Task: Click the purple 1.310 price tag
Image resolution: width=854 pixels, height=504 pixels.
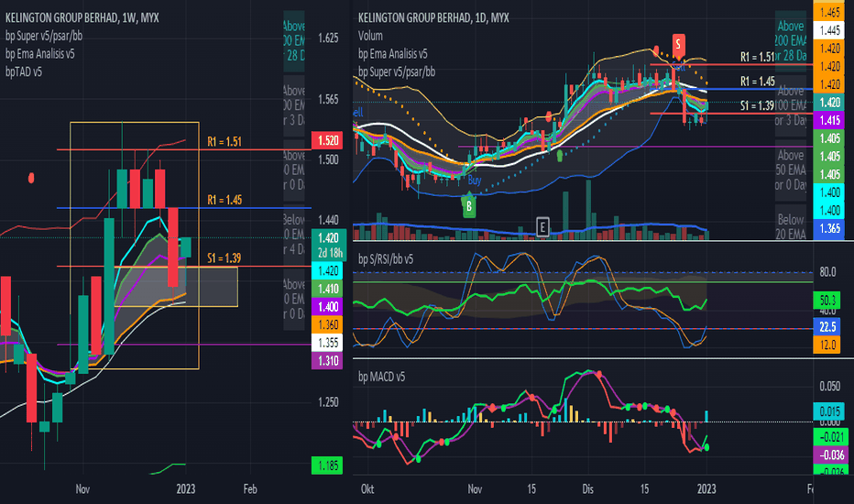Action: [x=327, y=361]
